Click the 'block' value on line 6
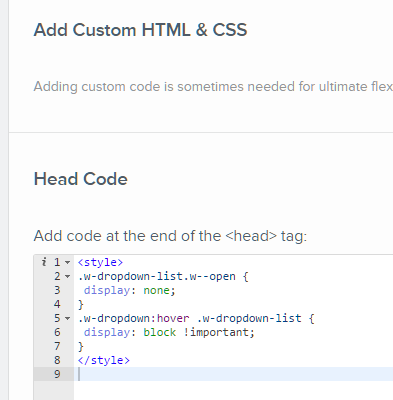 [159, 332]
